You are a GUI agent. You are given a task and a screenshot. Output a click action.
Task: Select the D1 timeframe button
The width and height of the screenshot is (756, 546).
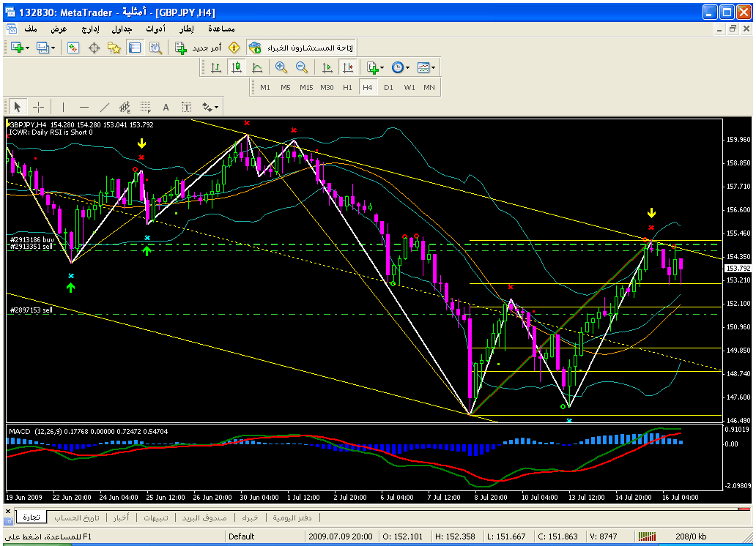click(388, 87)
